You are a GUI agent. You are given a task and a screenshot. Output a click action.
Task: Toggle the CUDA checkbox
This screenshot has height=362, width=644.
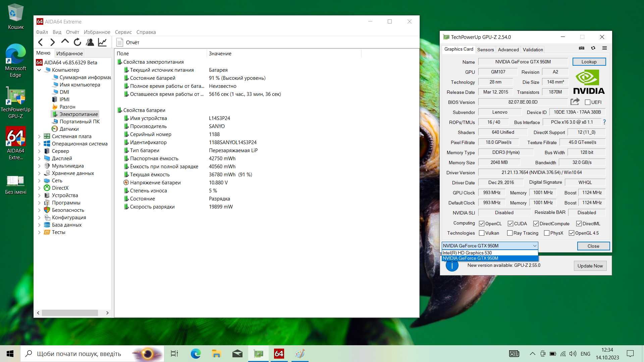pos(511,224)
